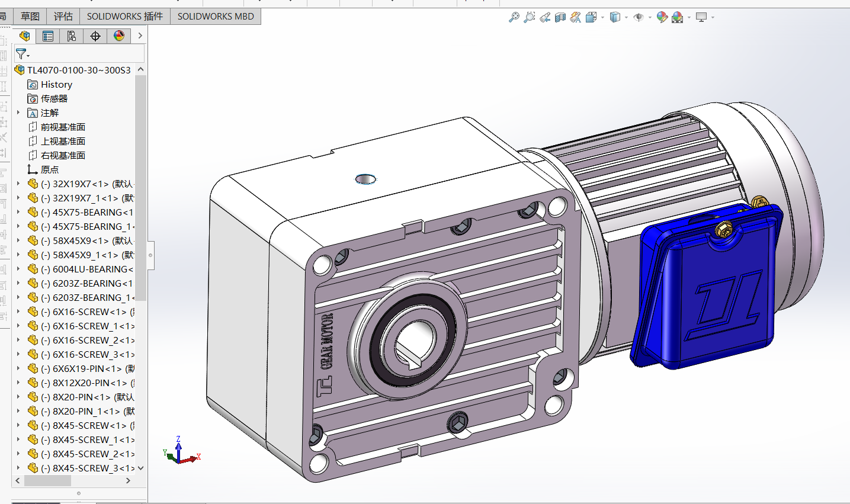Select the 6X16-SCREW_3<1> component
The image size is (850, 504).
(x=81, y=355)
